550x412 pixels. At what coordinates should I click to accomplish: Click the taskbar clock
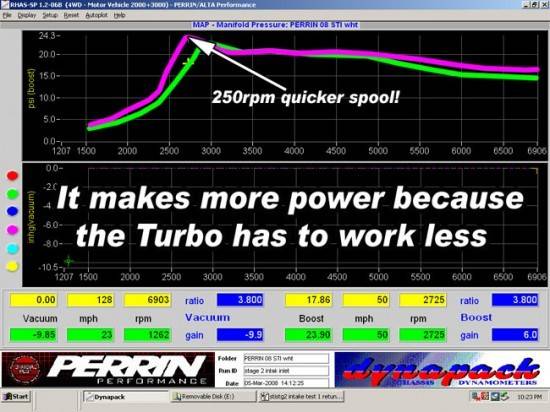click(x=530, y=397)
